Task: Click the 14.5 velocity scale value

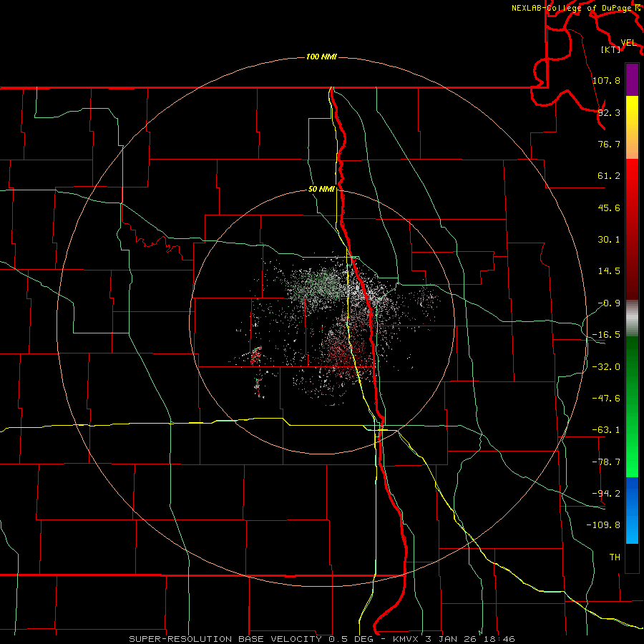Action: (609, 271)
